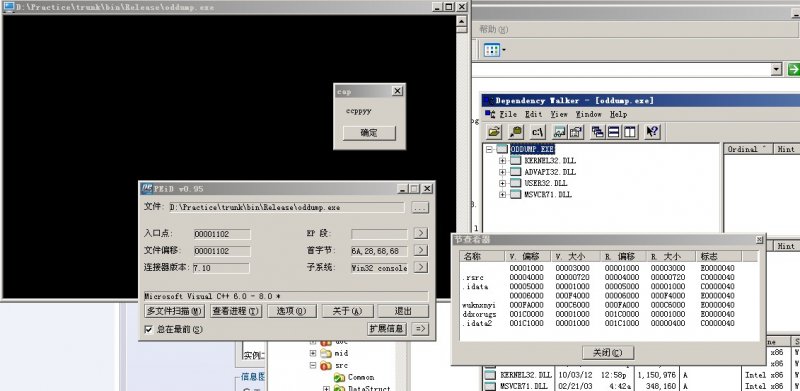This screenshot has width=800, height=391.
Task: Open a file with Dependency Walker's folder icon
Action: [x=494, y=132]
